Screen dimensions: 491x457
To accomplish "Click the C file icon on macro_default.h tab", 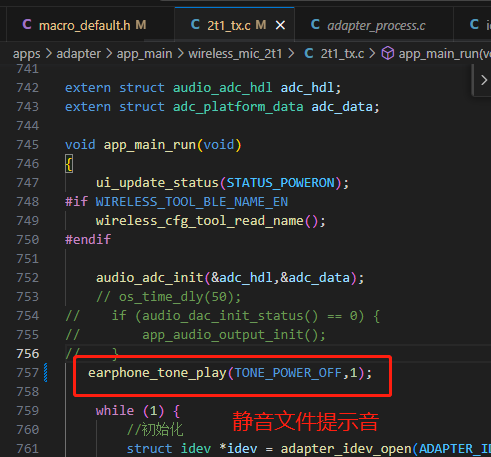I will point(27,25).
